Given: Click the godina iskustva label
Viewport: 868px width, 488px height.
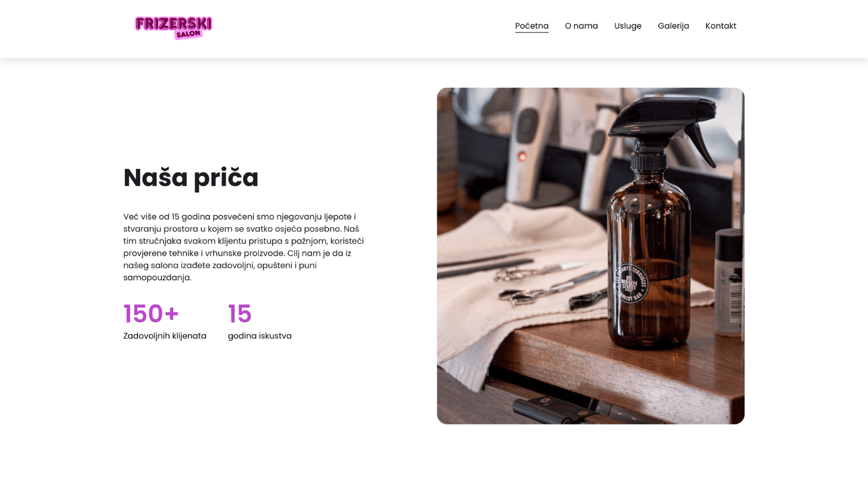Looking at the screenshot, I should (260, 336).
